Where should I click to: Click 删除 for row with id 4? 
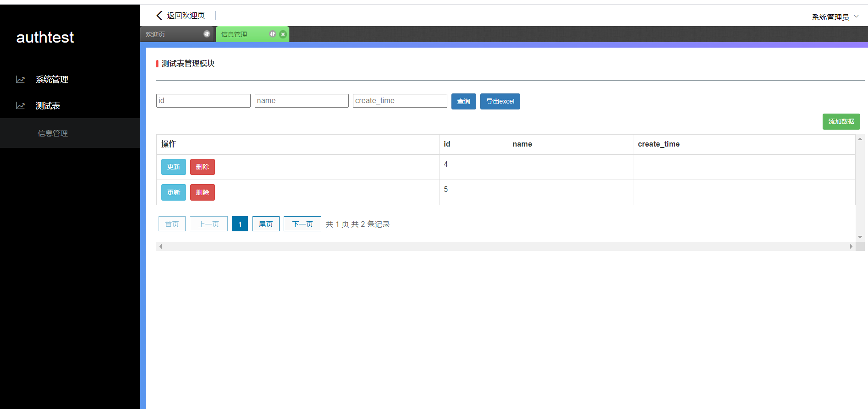click(x=203, y=167)
